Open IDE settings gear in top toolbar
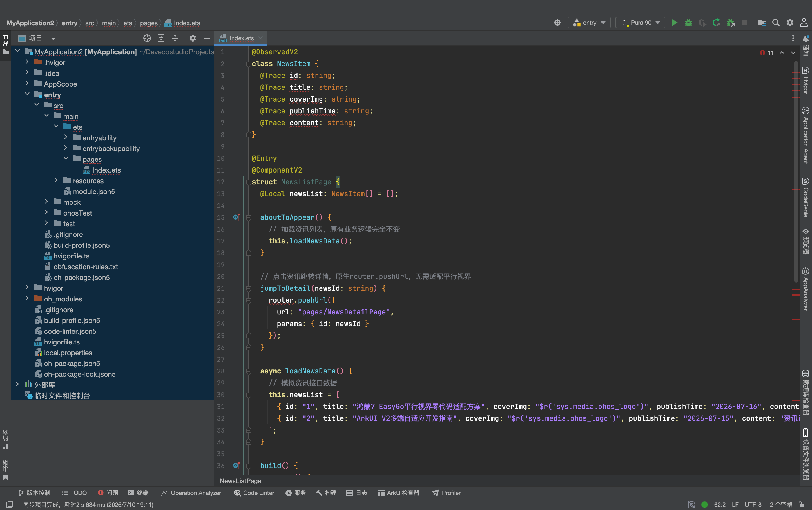The width and height of the screenshot is (812, 510). click(790, 23)
